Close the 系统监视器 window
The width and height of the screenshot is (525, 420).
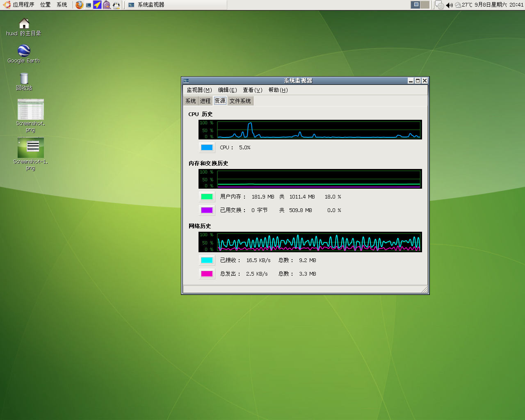(425, 80)
